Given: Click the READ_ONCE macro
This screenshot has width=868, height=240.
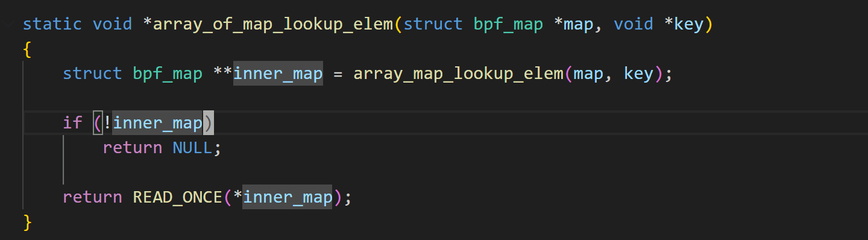Looking at the screenshot, I should point(178,197).
